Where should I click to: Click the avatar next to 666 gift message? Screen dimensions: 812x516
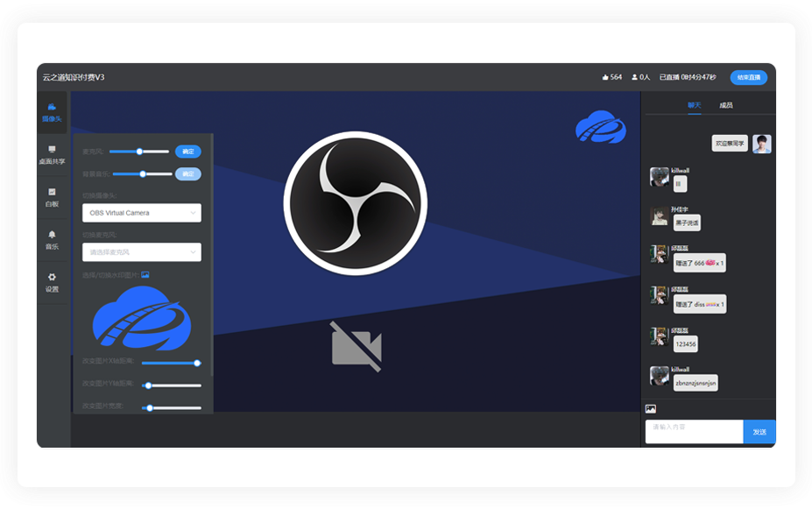point(660,254)
